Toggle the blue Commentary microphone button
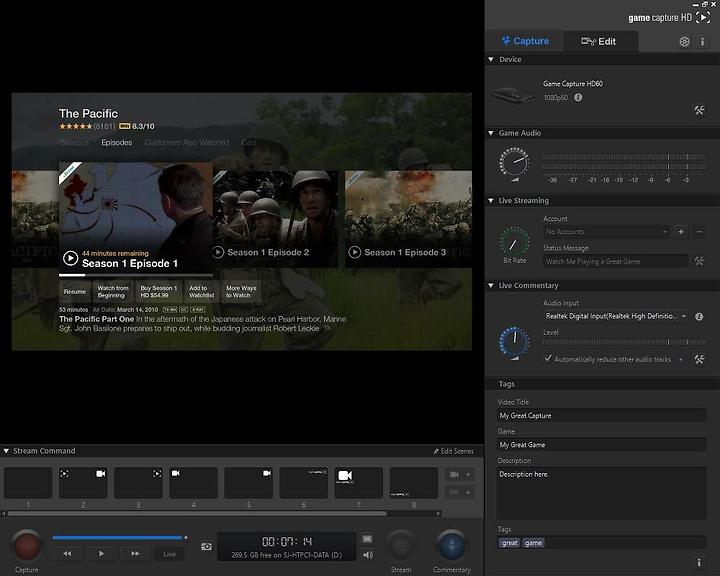 [x=451, y=546]
